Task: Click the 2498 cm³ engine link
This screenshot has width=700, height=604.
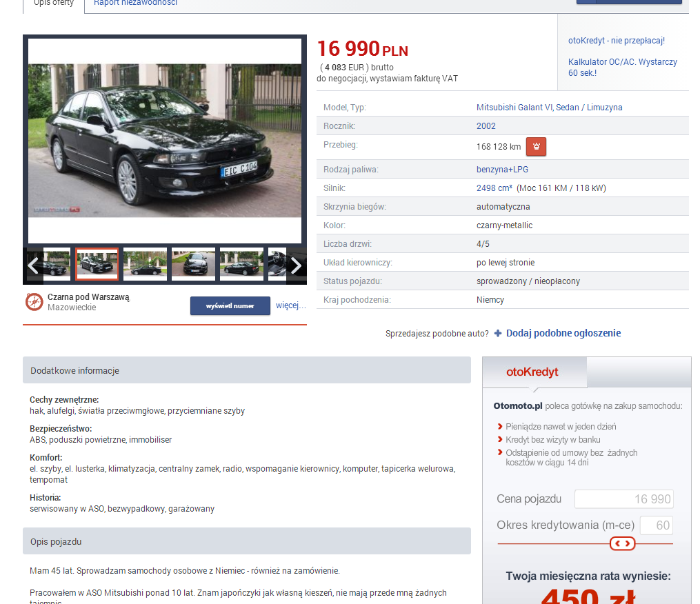Action: click(x=494, y=188)
